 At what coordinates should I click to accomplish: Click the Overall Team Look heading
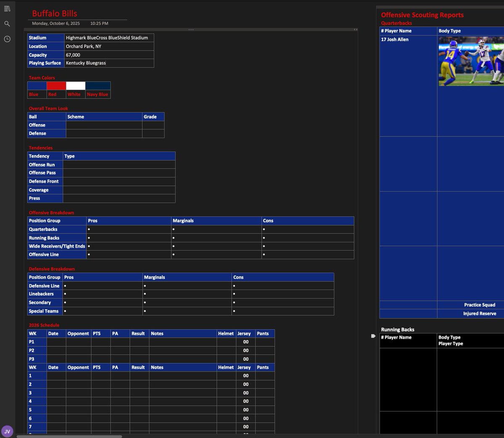[48, 108]
